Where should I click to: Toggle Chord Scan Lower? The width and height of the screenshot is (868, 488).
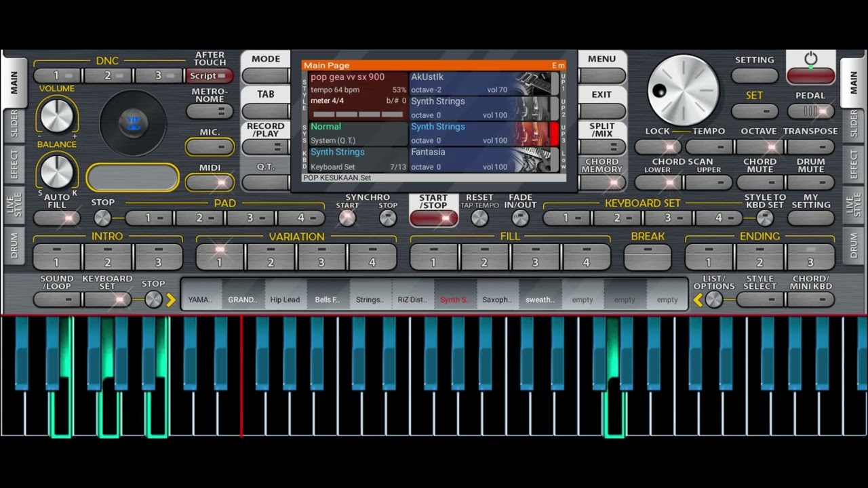658,183
